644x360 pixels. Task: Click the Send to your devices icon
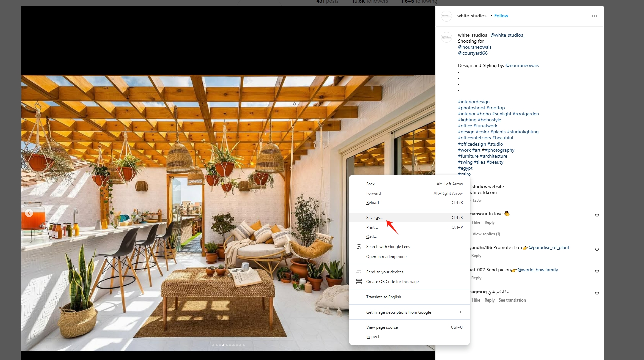coord(359,272)
